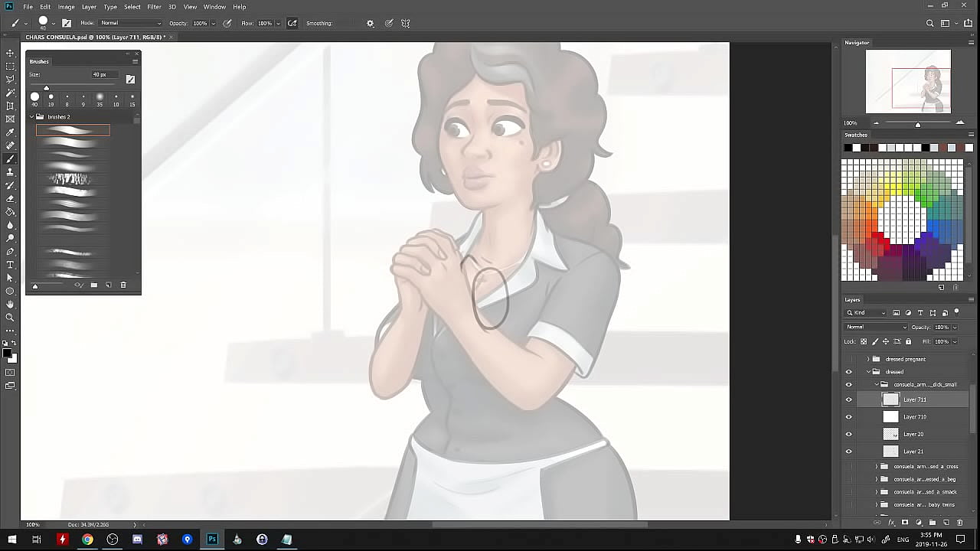Select the Eyedropper tool
This screenshot has width=980, height=551.
(x=10, y=132)
